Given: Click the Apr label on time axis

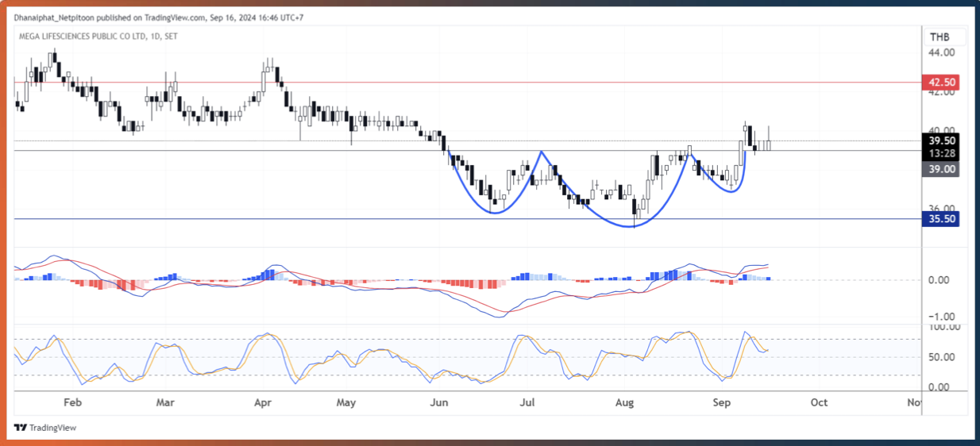Looking at the screenshot, I should pyautogui.click(x=264, y=402).
